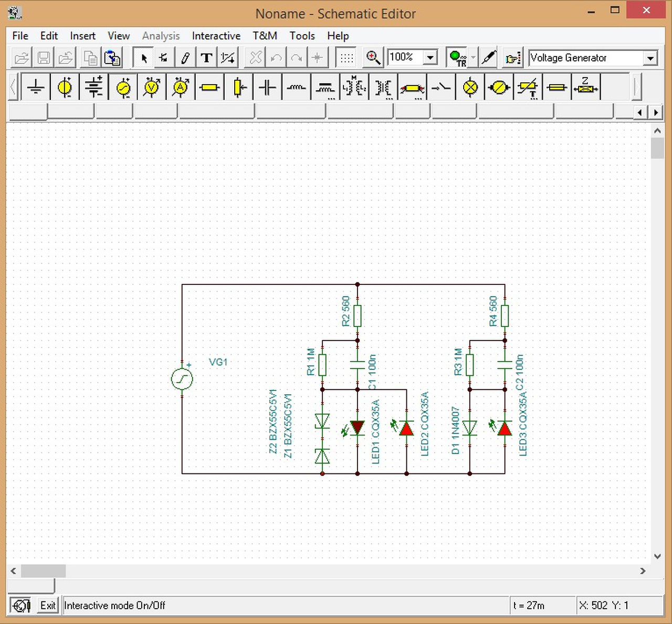Select the arrow pointer tool
The height and width of the screenshot is (624, 672).
[143, 58]
